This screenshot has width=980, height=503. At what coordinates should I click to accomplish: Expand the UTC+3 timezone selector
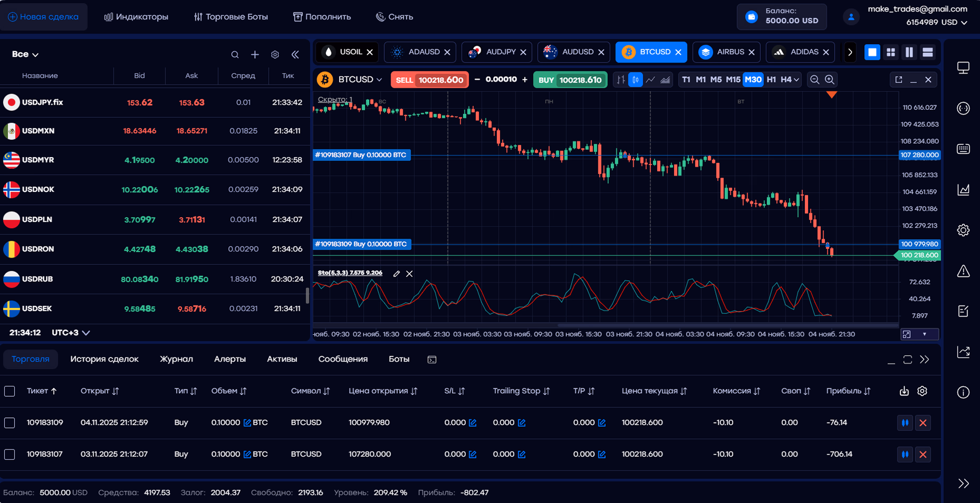70,333
